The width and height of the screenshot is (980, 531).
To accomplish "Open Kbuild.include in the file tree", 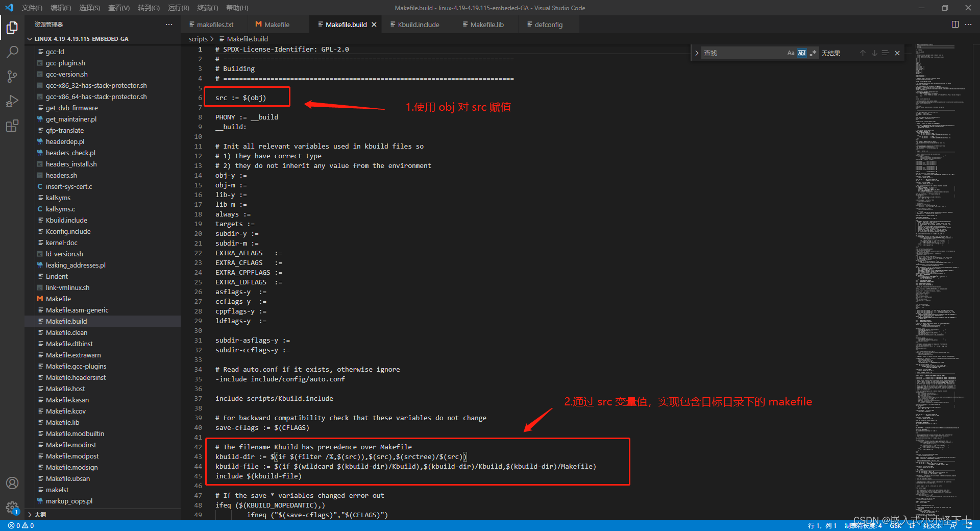I will 66,220.
